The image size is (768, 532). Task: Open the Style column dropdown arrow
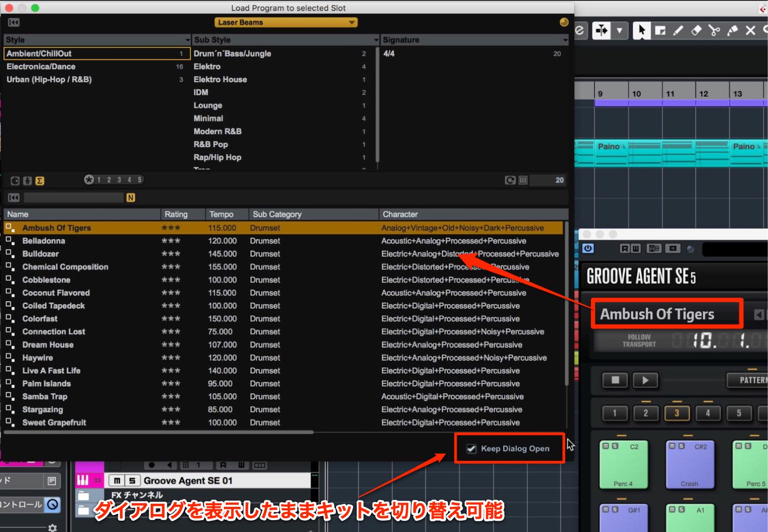point(187,40)
